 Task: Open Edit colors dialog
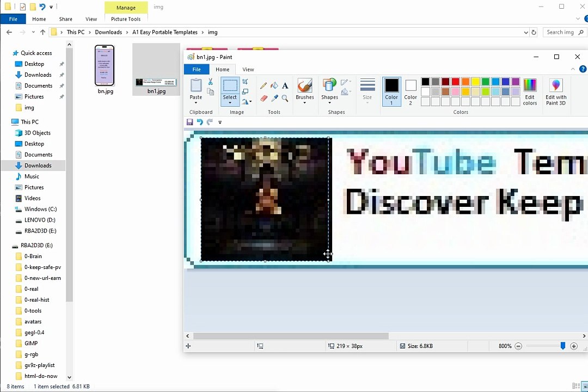(x=530, y=92)
